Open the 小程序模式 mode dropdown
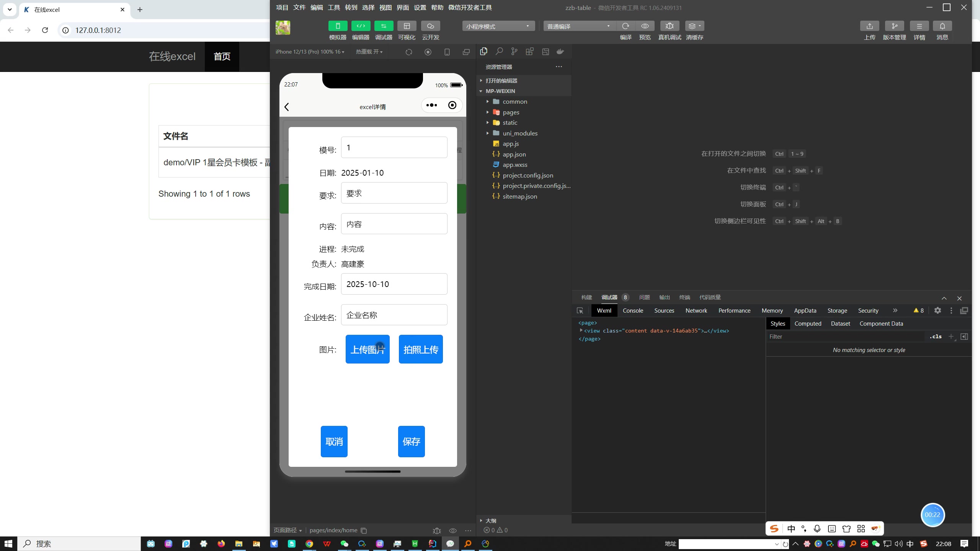Viewport: 980px width, 551px height. click(498, 26)
